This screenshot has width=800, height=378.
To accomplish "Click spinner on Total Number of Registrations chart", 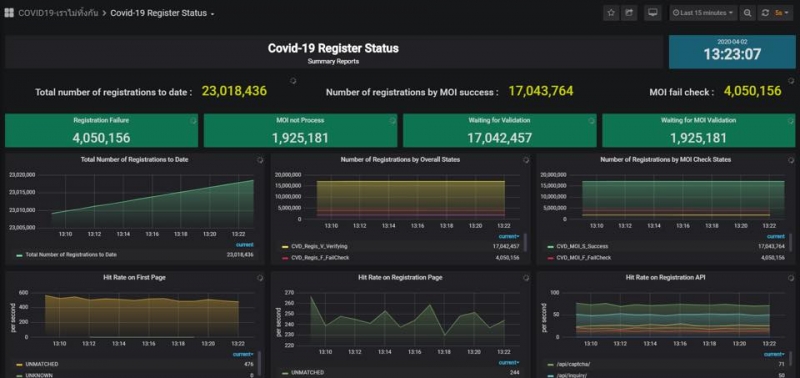I will pyautogui.click(x=260, y=160).
